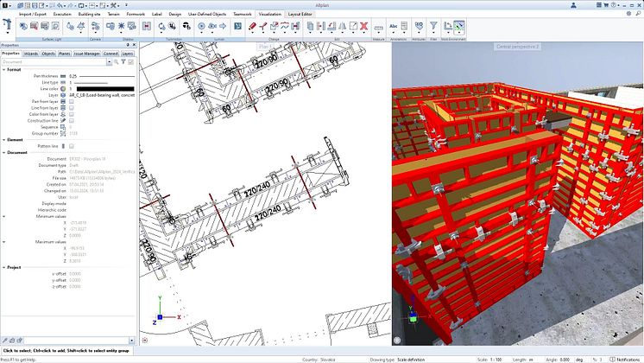The width and height of the screenshot is (644, 363).
Task: Click the Line type 1 preview
Action: (91, 83)
